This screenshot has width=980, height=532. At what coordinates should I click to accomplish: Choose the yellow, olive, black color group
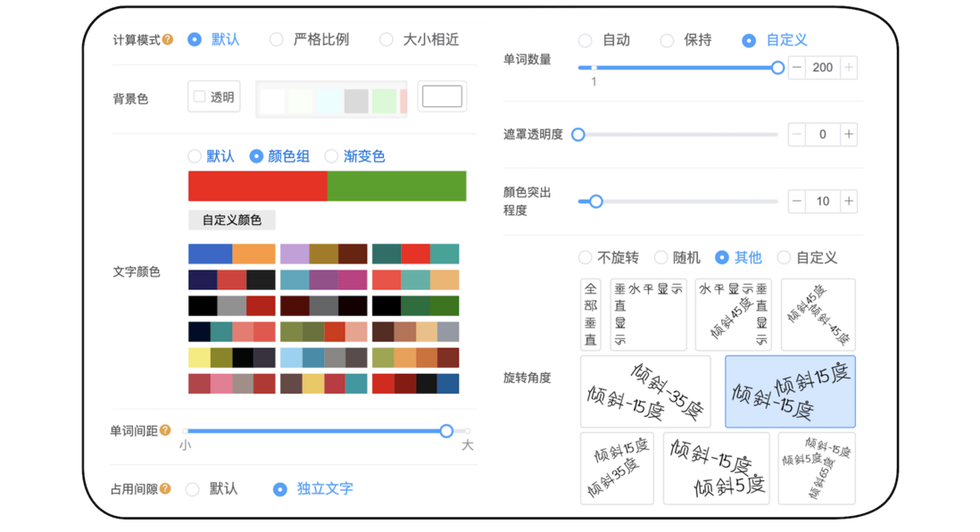[232, 358]
